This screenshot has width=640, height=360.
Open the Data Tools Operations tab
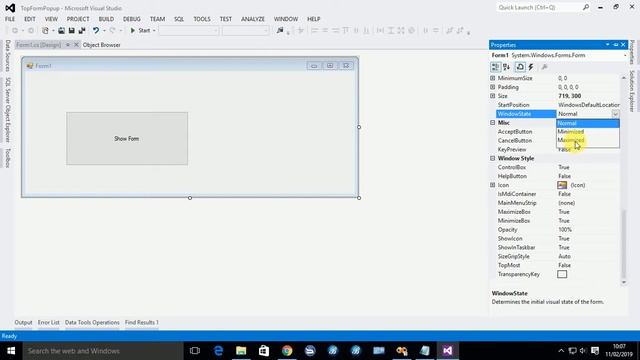click(92, 322)
